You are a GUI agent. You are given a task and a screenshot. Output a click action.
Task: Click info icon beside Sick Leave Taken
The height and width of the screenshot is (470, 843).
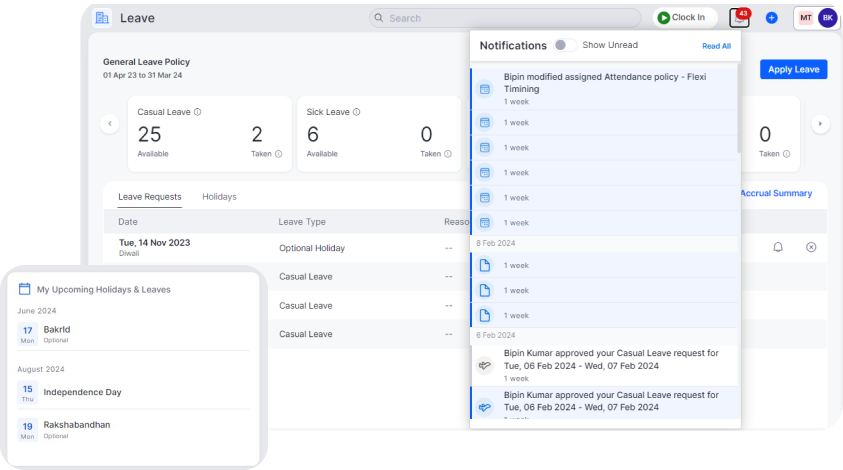[448, 154]
